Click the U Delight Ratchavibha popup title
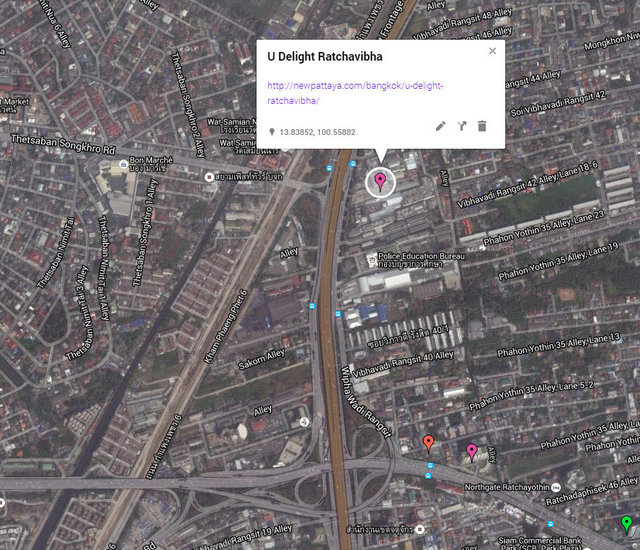The width and height of the screenshot is (640, 550). pos(325,57)
